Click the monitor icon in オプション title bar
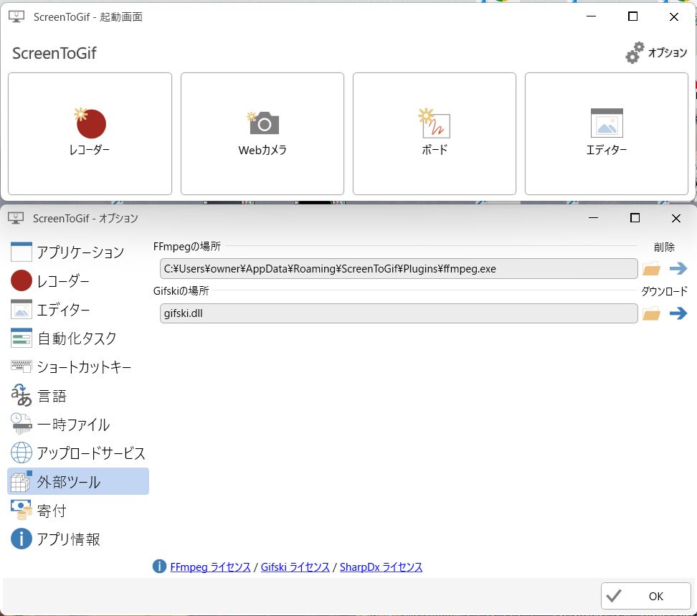This screenshot has width=697, height=616. [x=16, y=218]
